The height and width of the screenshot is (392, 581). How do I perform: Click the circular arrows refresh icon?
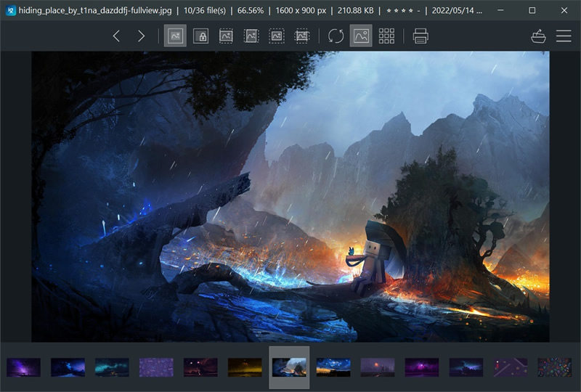coord(336,36)
